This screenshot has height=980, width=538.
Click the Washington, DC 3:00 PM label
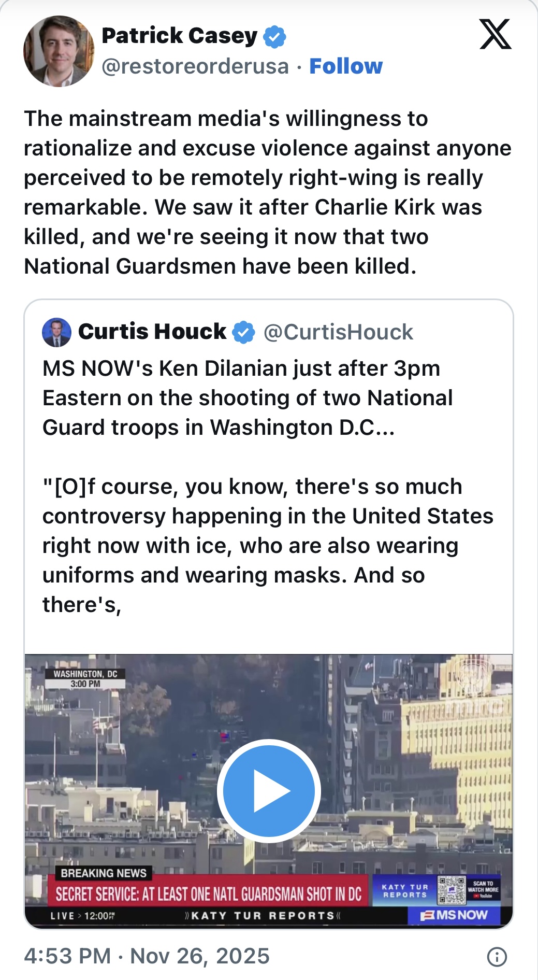tap(85, 678)
